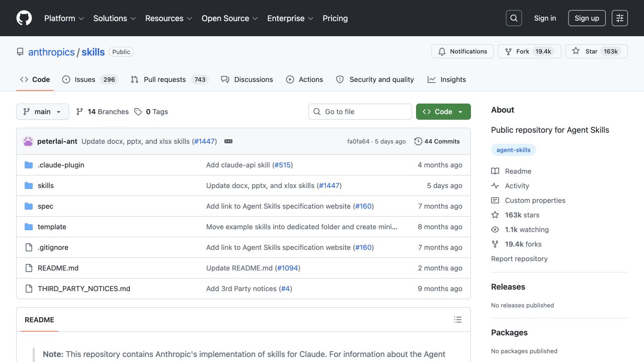The width and height of the screenshot is (644, 362).
Task: Open commit hash fa0fa64
Action: 358,141
